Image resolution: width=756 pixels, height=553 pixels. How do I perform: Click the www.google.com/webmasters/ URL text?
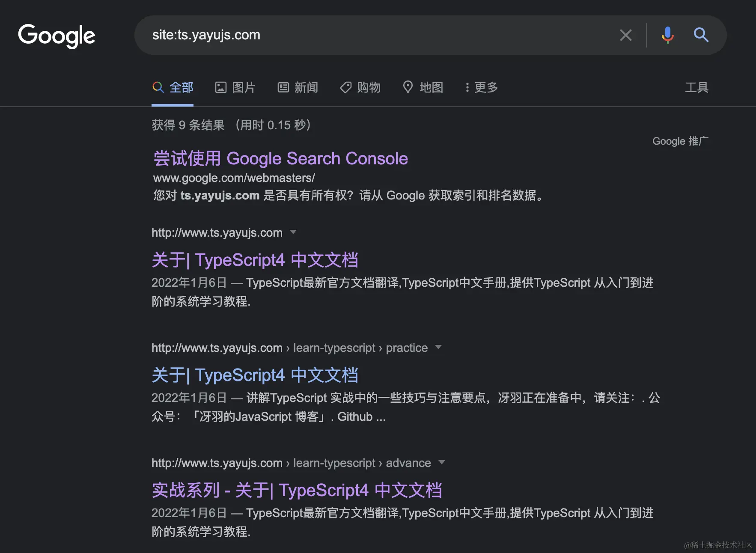click(234, 178)
